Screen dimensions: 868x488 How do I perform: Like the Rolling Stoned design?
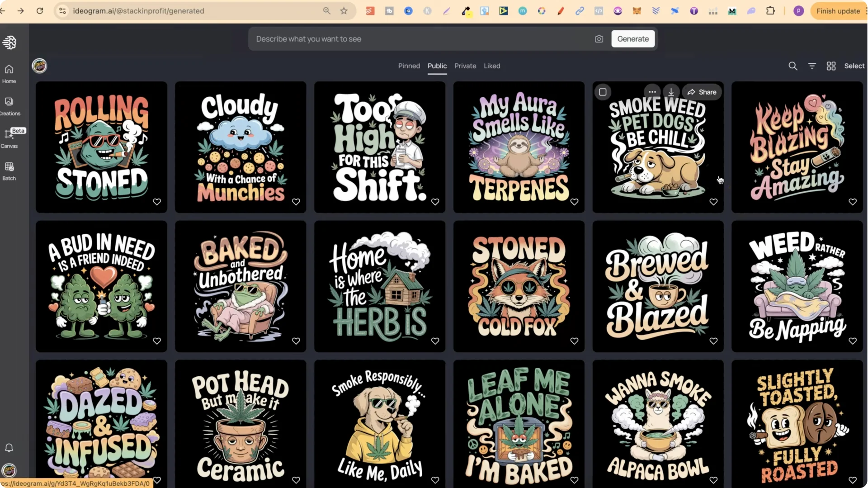(157, 202)
